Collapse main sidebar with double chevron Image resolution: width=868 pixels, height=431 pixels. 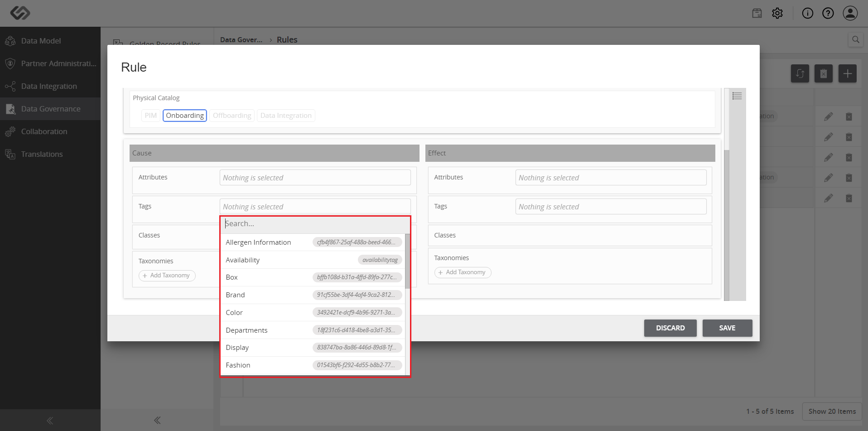[x=50, y=421]
